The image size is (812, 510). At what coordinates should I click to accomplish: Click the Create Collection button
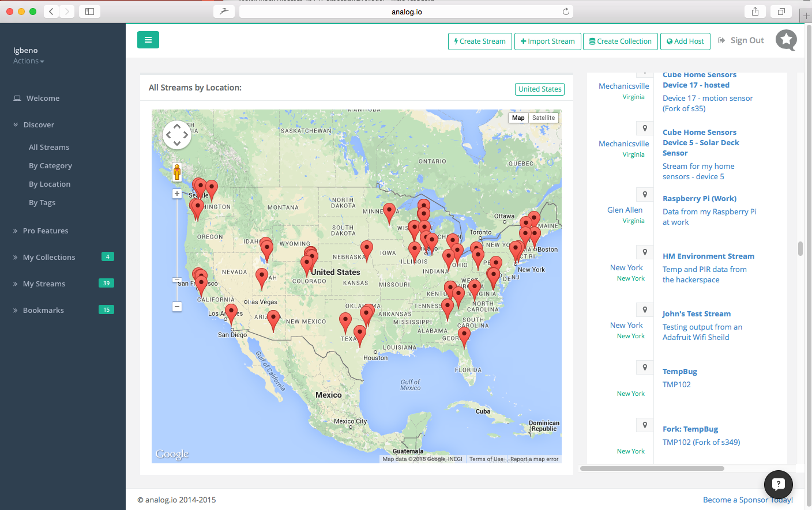tap(621, 41)
